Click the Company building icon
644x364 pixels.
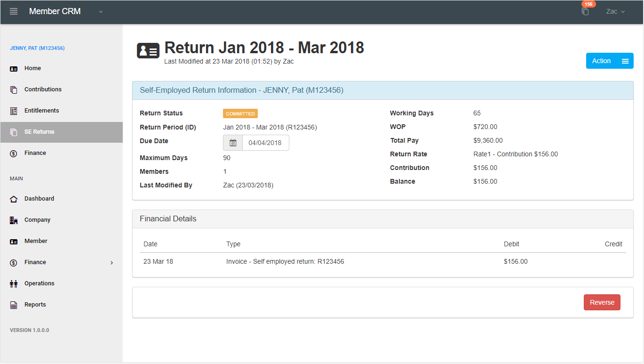click(14, 220)
